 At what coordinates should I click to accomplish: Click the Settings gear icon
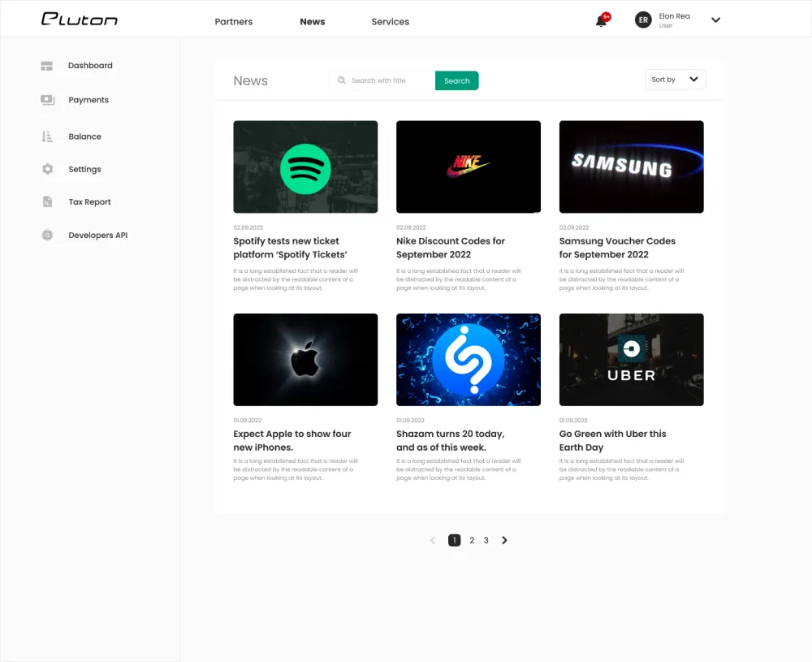[48, 169]
